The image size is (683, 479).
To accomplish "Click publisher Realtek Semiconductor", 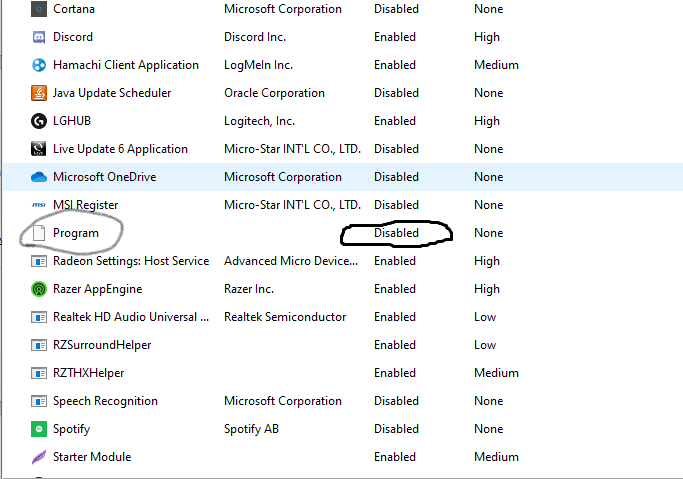I will tap(285, 317).
